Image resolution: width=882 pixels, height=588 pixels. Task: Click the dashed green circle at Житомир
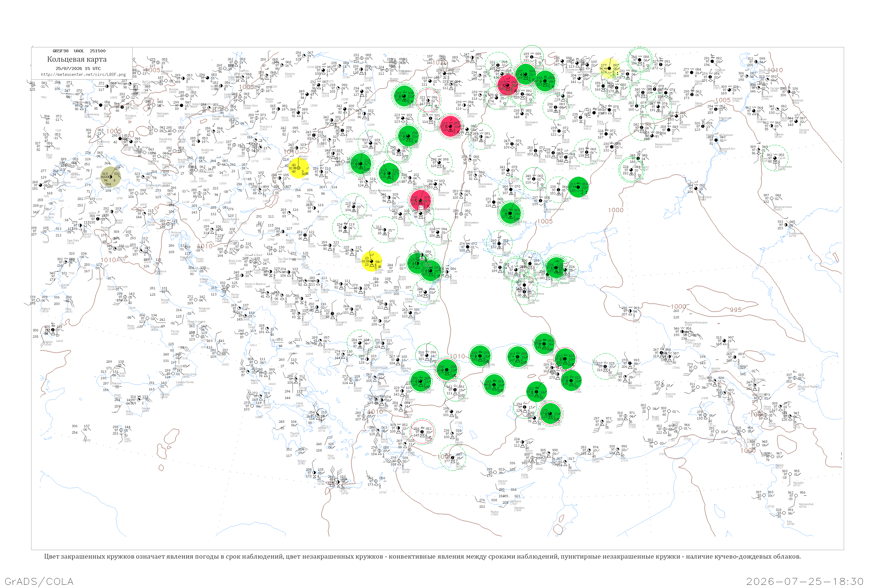click(439, 162)
